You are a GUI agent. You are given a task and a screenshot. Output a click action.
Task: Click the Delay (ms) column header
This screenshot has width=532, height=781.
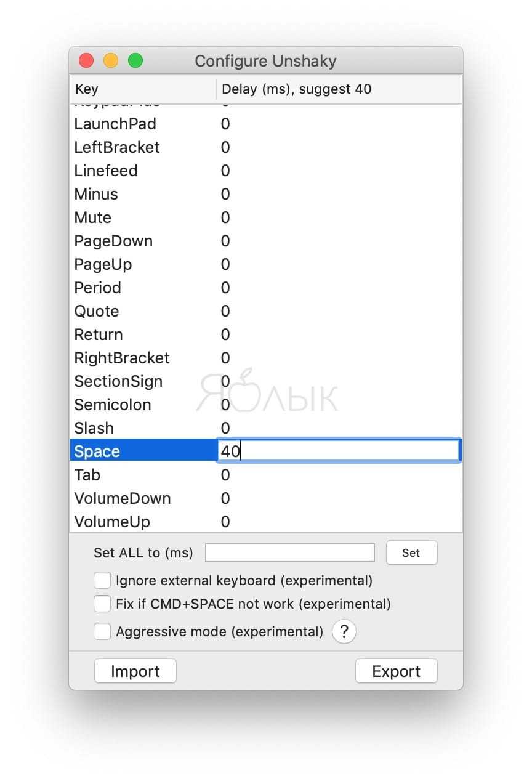[339, 89]
